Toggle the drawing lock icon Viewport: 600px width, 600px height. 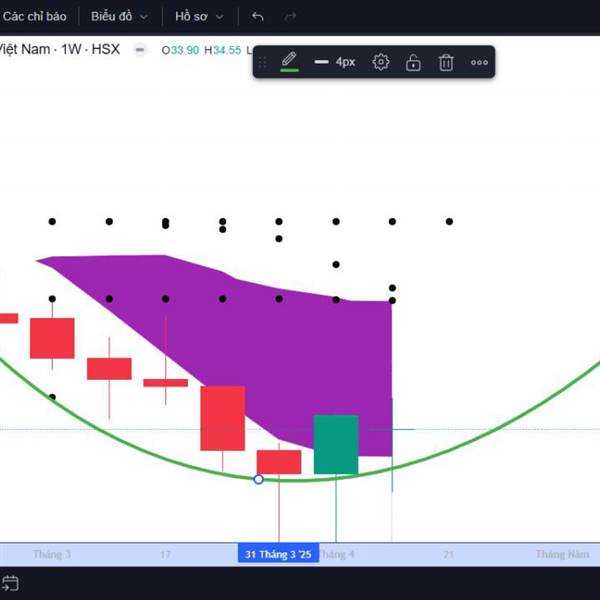point(413,62)
